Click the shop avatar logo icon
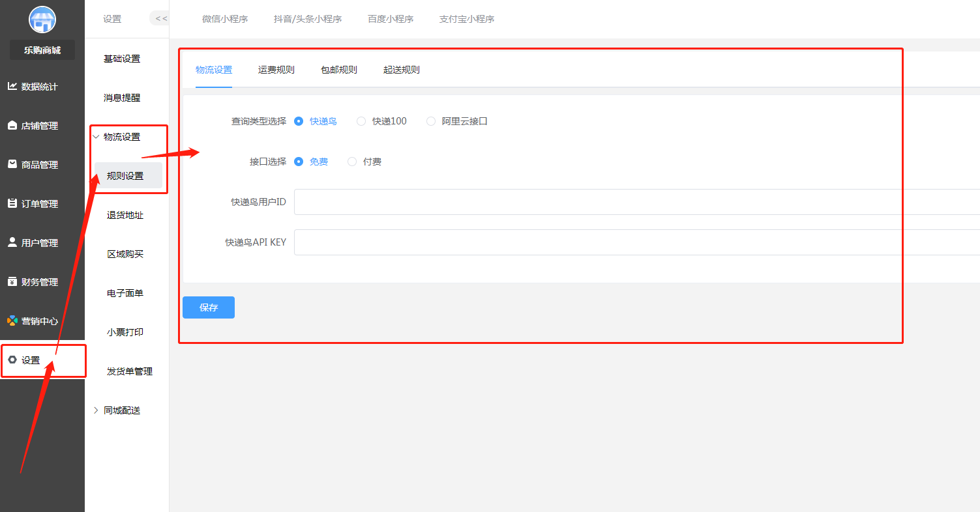Screen dimensions: 980x512 pyautogui.click(x=42, y=19)
